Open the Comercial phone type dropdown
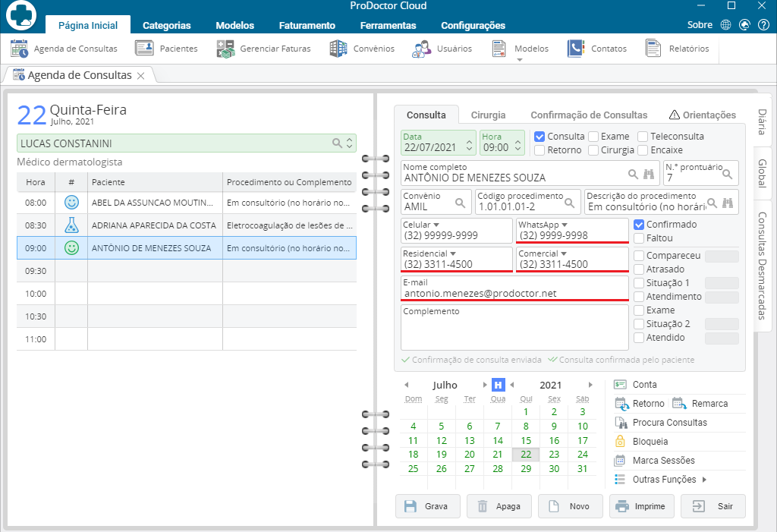 coord(564,253)
